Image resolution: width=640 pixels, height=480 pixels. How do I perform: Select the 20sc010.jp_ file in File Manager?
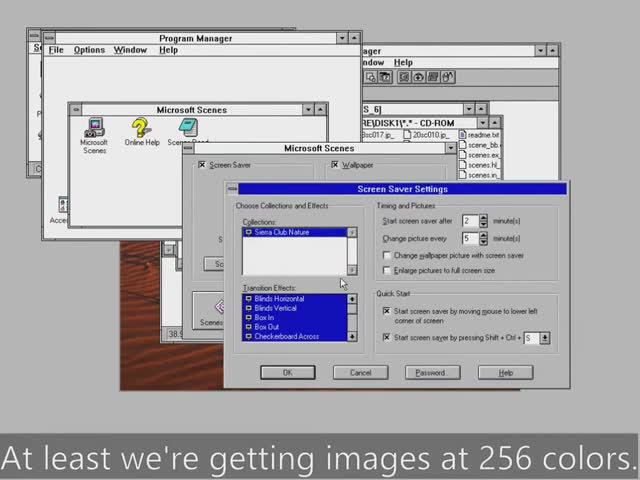point(426,135)
